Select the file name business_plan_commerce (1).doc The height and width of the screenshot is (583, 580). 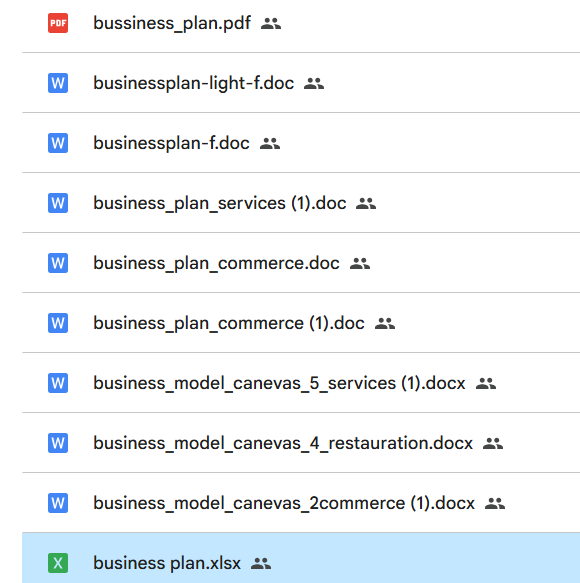[x=229, y=323]
